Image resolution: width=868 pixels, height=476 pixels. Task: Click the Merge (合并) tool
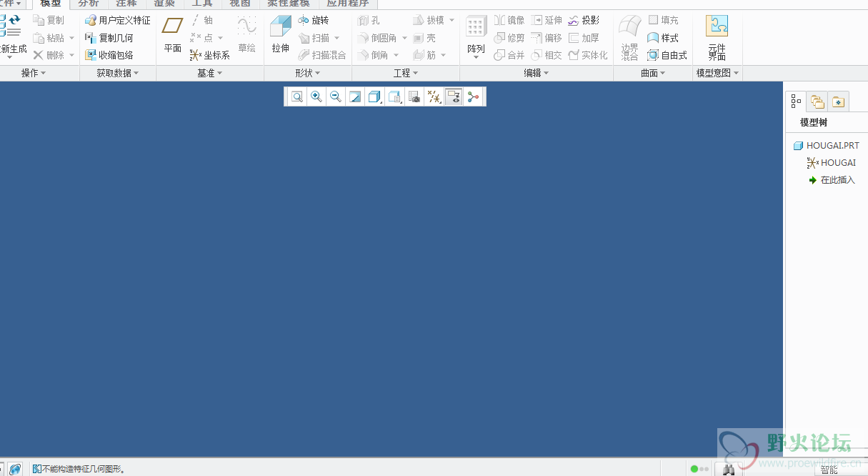click(510, 55)
